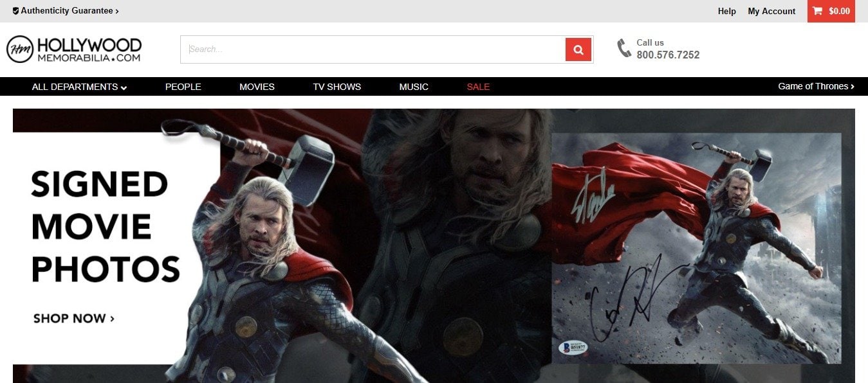Open the Music menu
Image resolution: width=868 pixels, height=383 pixels.
click(414, 87)
